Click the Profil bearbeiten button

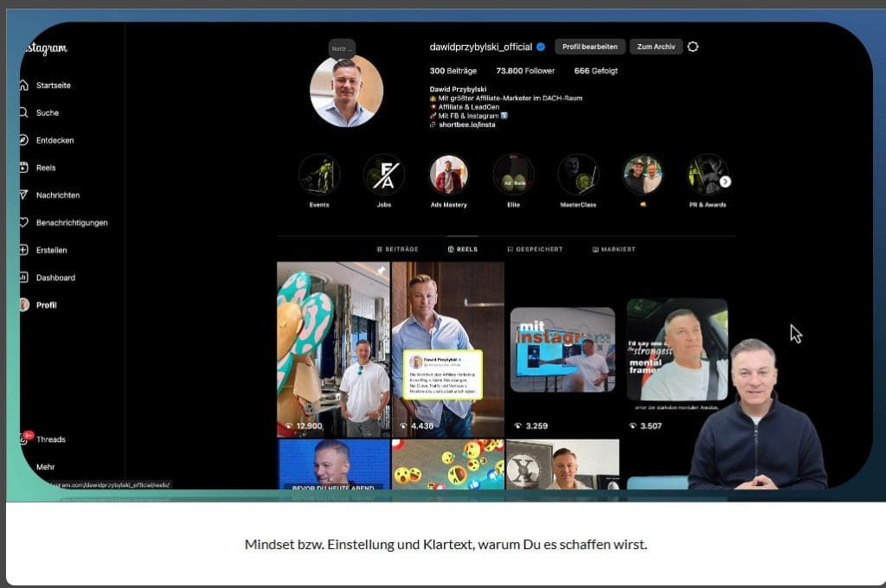click(589, 47)
